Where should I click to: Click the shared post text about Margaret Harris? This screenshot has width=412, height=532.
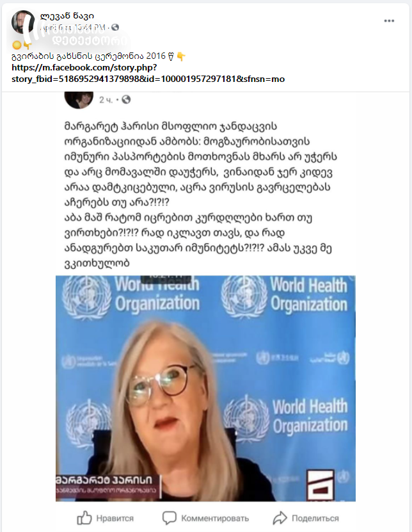tap(201, 195)
